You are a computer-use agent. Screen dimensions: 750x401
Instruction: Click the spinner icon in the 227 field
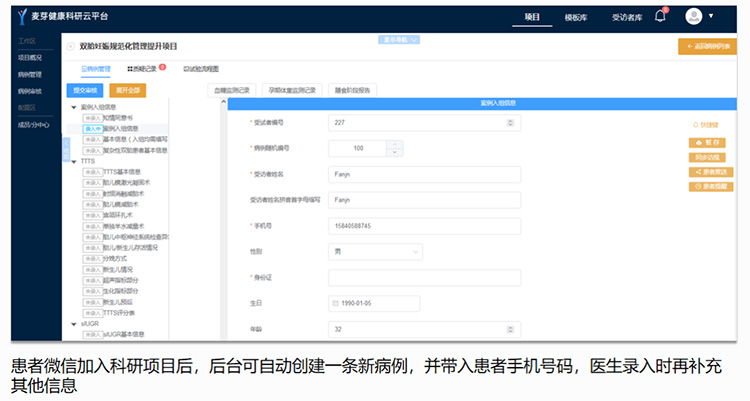pos(510,123)
